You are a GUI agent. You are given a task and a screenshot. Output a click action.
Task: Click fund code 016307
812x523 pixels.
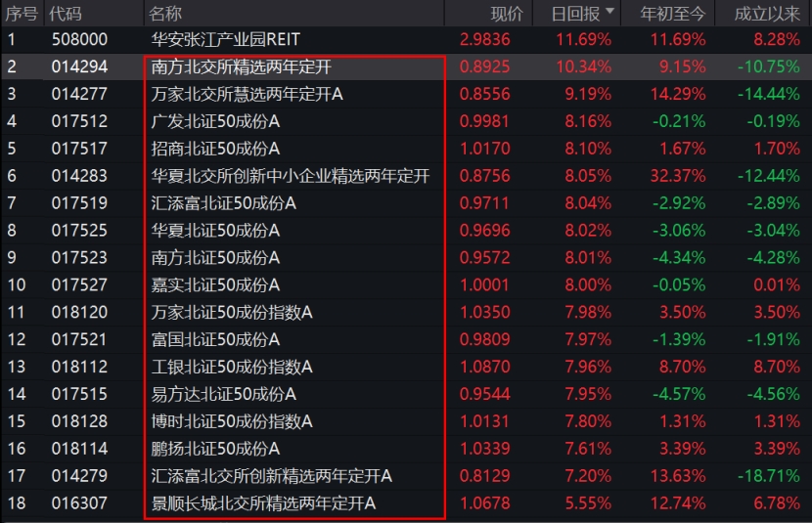pyautogui.click(x=80, y=503)
